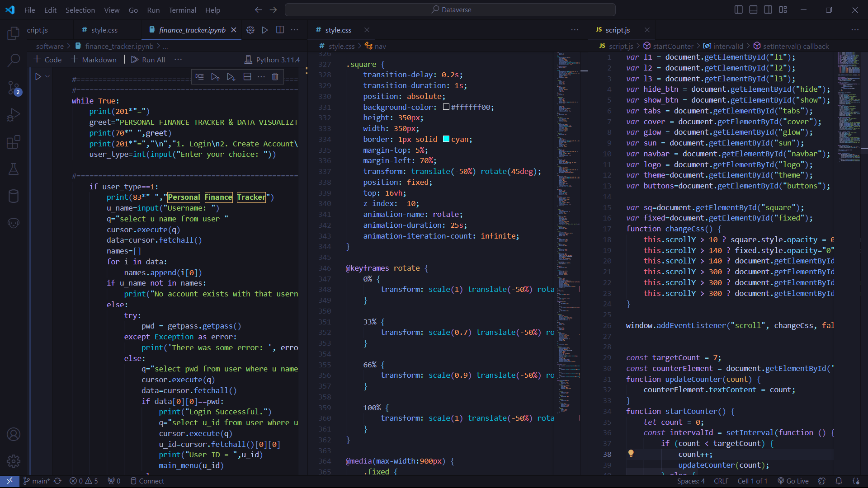
Task: Open the Explorer view in activity bar
Action: click(14, 33)
